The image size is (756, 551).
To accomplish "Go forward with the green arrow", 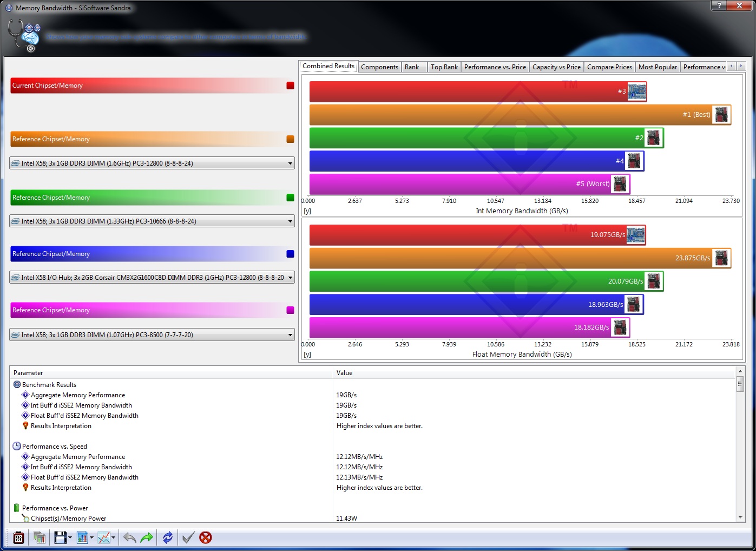I will point(147,537).
